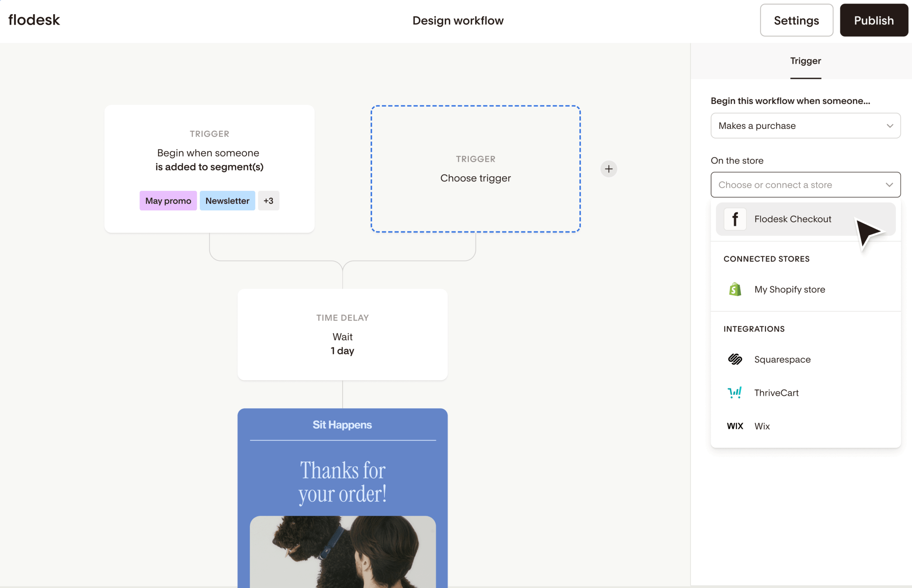The width and height of the screenshot is (912, 588).
Task: Expand the 'Choose or connect a store' dropdown
Action: click(x=805, y=184)
